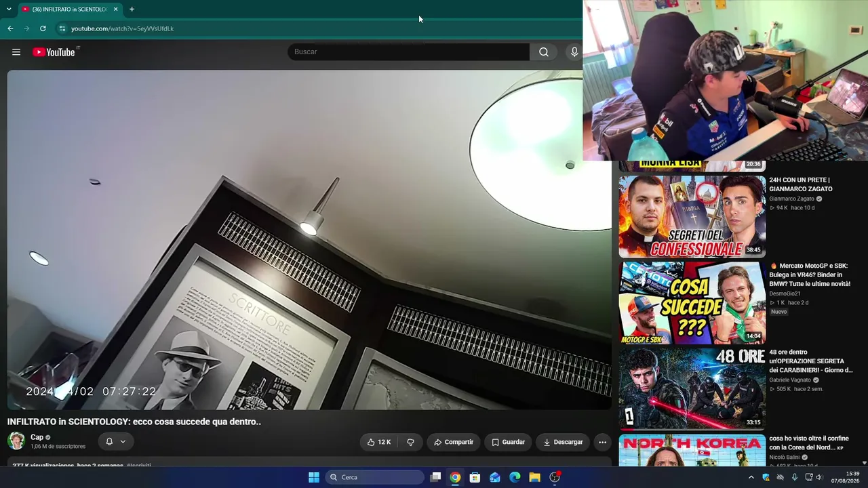The height and width of the screenshot is (488, 868).
Task: Click the microphone tray icon
Action: pos(795,477)
